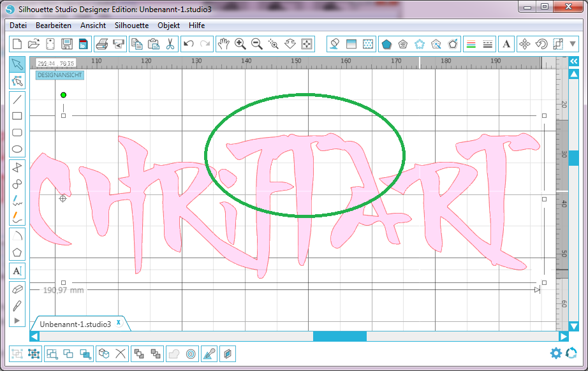588x371 pixels.
Task: Select the Line drawing tool
Action: click(17, 99)
